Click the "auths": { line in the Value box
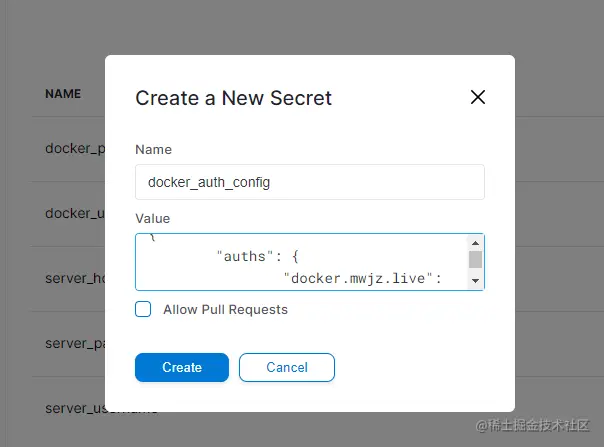The width and height of the screenshot is (604, 447). 258,256
